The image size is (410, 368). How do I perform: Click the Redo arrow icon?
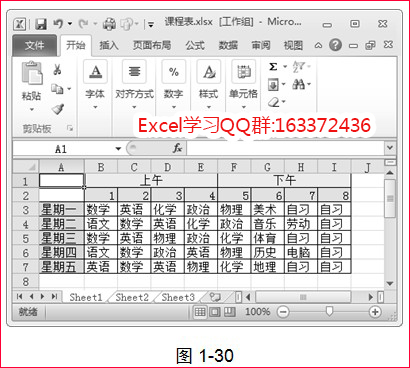tap(83, 24)
